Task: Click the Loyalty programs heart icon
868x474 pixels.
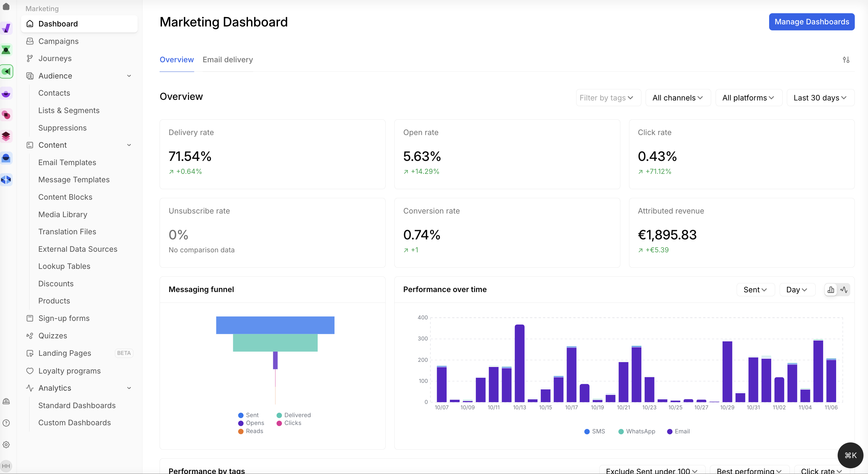Action: 30,371
